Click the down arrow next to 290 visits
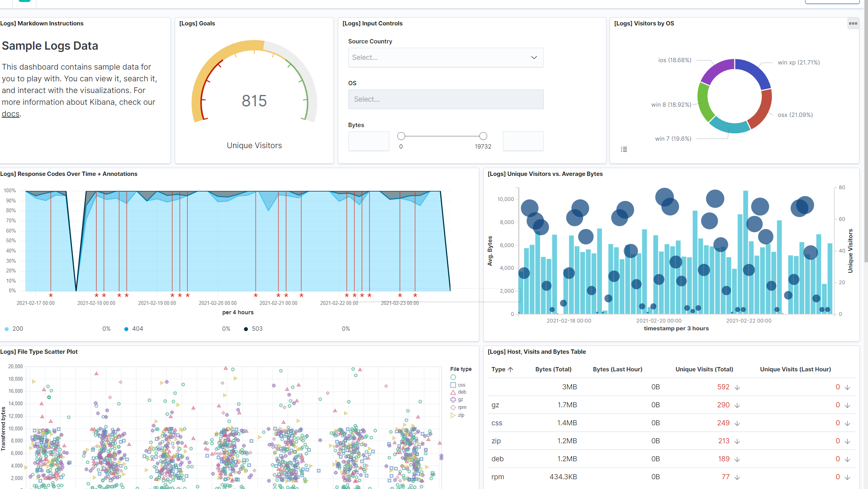 click(x=737, y=405)
